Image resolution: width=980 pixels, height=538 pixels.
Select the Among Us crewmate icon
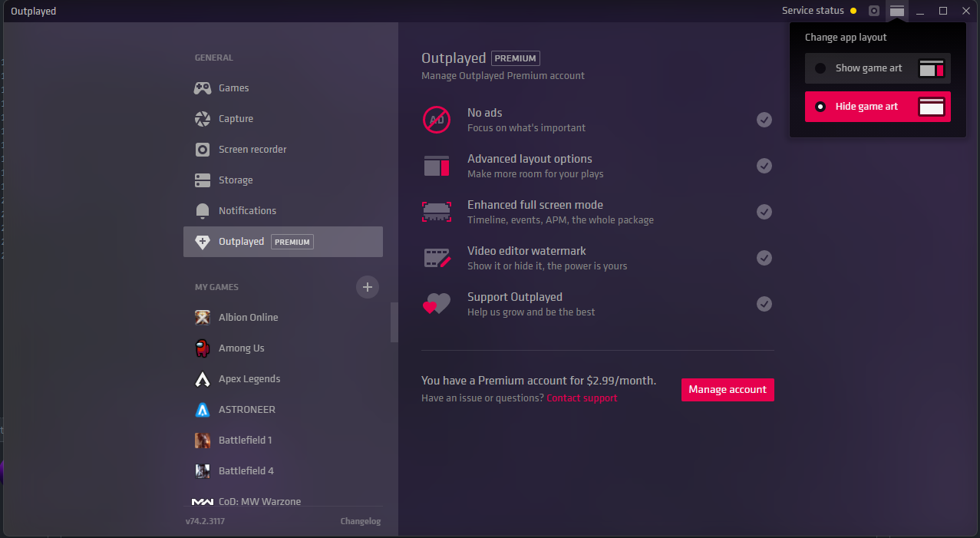click(x=203, y=348)
